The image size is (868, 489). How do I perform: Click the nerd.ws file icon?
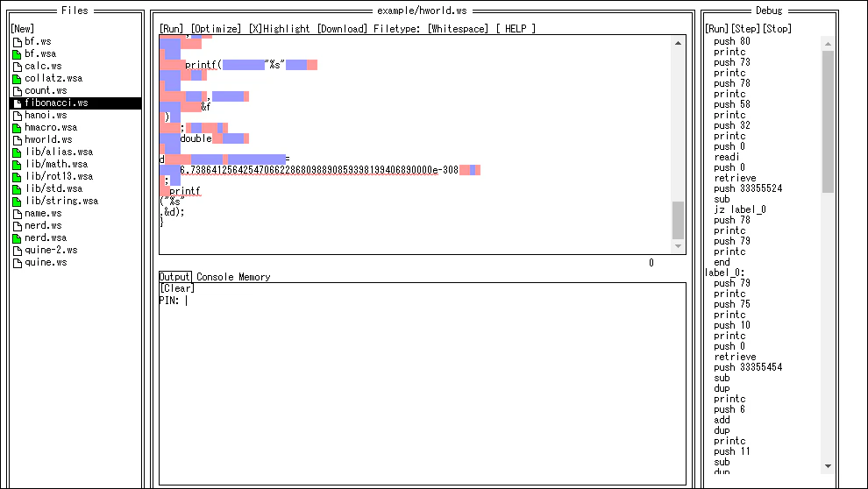point(18,226)
